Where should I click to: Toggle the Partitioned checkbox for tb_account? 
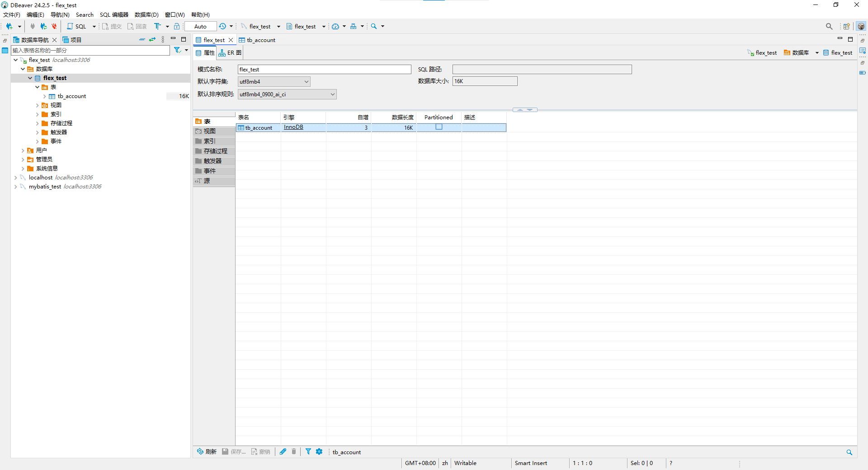[439, 127]
